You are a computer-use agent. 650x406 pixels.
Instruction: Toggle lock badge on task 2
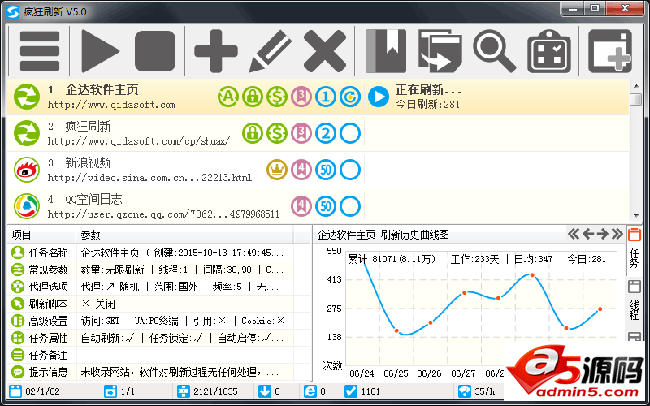click(x=252, y=133)
